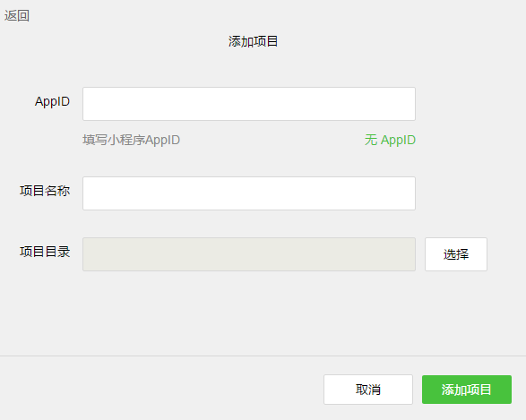Focus the AppID text input

249,104
